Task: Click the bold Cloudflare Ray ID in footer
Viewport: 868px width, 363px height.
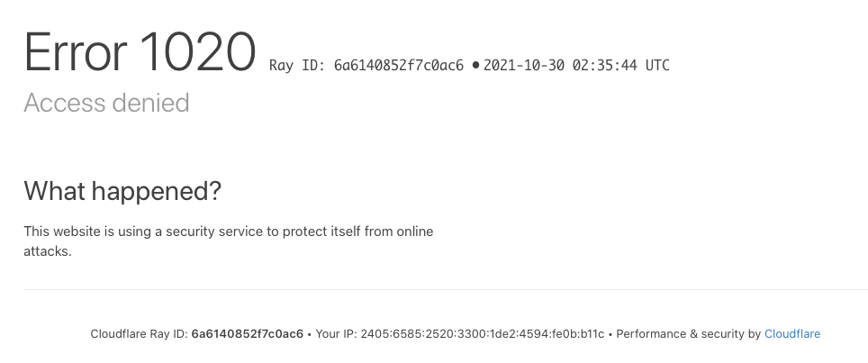Action: [248, 333]
